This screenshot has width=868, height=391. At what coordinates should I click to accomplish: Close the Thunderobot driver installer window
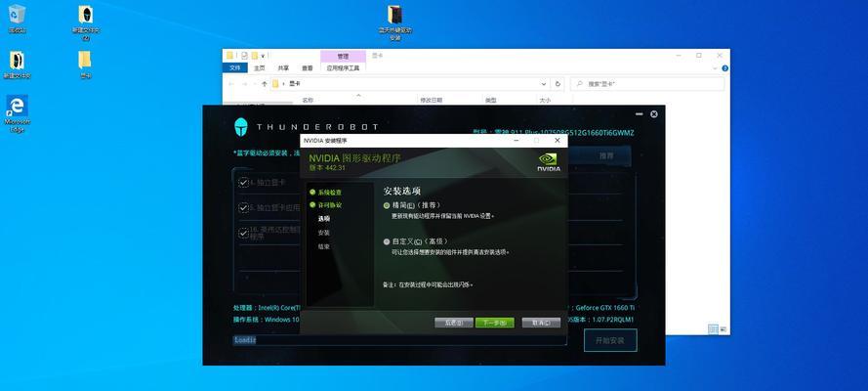click(654, 114)
